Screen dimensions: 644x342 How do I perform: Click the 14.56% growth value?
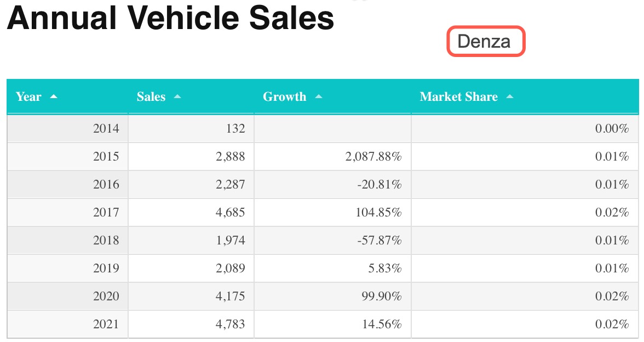[x=382, y=324]
